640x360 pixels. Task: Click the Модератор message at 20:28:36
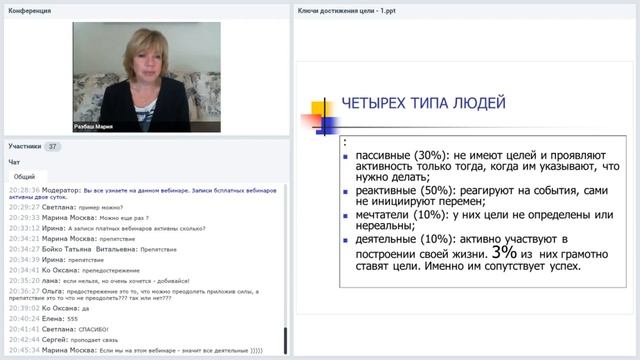tap(143, 193)
